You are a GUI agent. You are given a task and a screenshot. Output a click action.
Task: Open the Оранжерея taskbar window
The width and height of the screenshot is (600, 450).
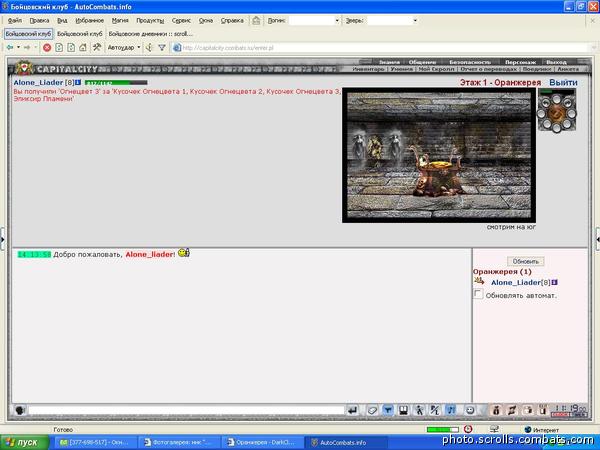(262, 443)
